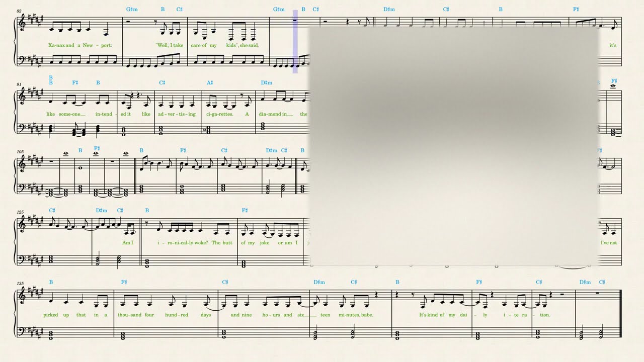Viewport: 644px width, 362px height.
Task: Select the lyric "hund-red"
Action: point(177,315)
